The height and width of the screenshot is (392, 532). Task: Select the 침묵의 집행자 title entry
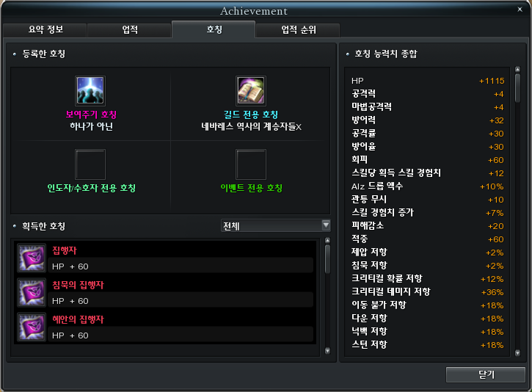(166, 293)
